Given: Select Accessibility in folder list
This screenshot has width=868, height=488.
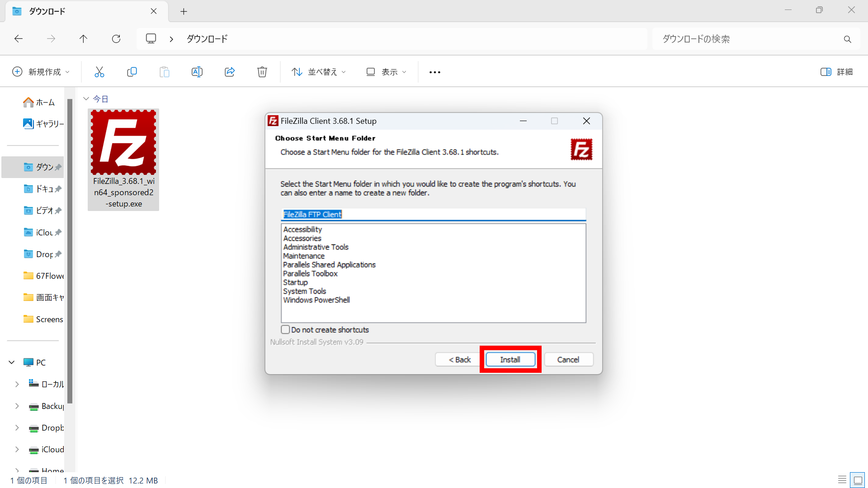Looking at the screenshot, I should click(302, 230).
